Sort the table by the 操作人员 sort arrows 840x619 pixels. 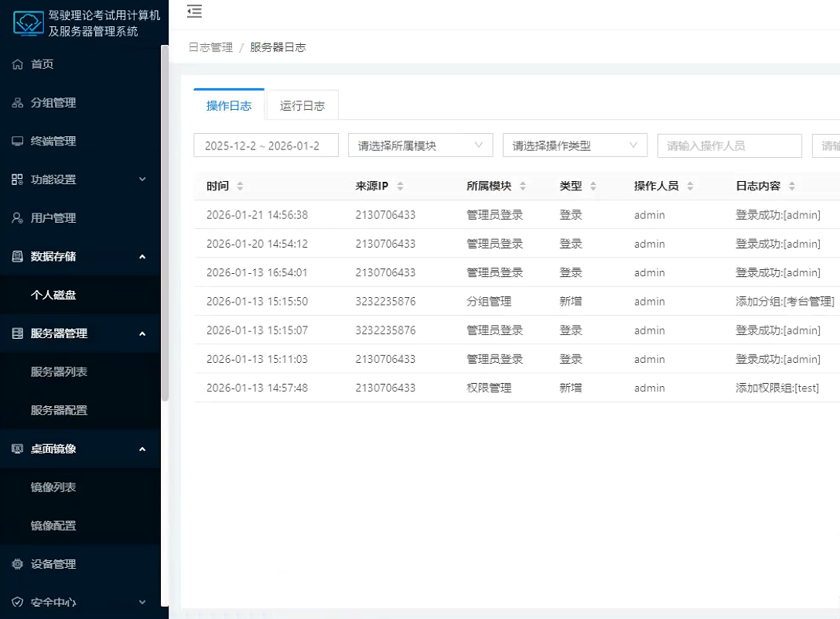coord(690,186)
